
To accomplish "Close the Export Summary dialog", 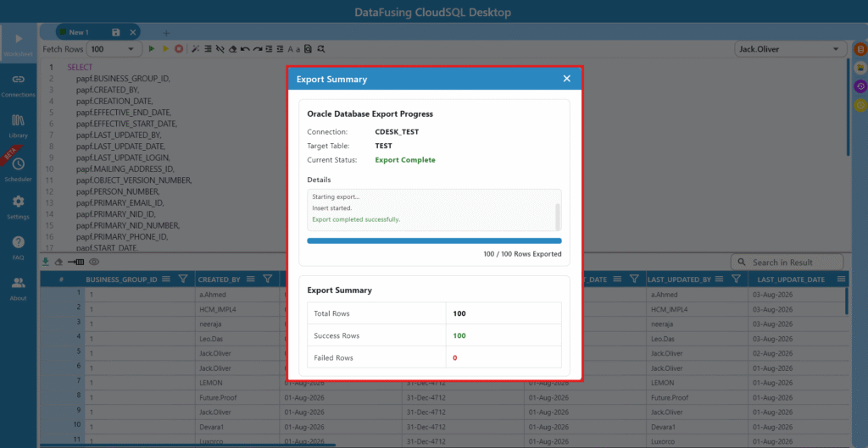I will point(566,79).
